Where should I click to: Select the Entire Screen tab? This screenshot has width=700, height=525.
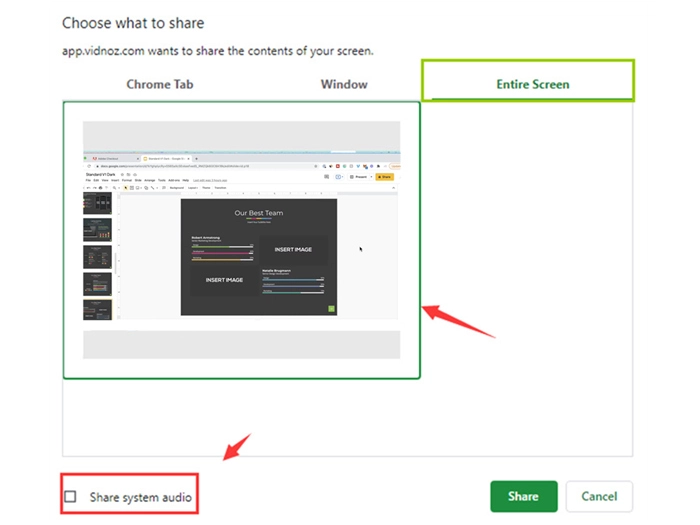[532, 84]
